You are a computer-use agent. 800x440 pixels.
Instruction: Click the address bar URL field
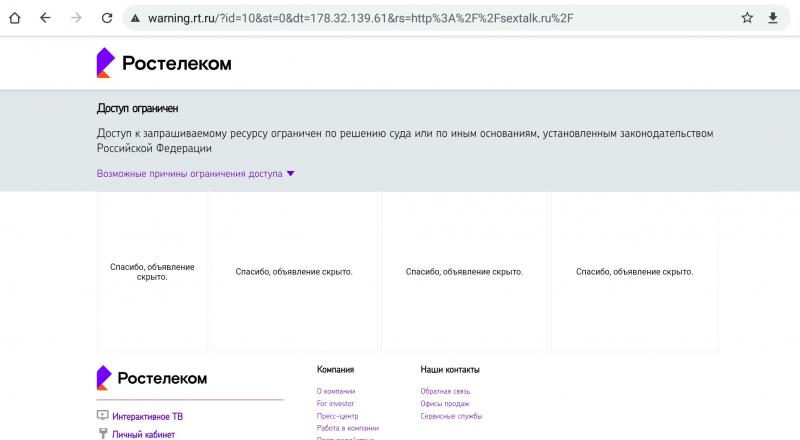400,18
